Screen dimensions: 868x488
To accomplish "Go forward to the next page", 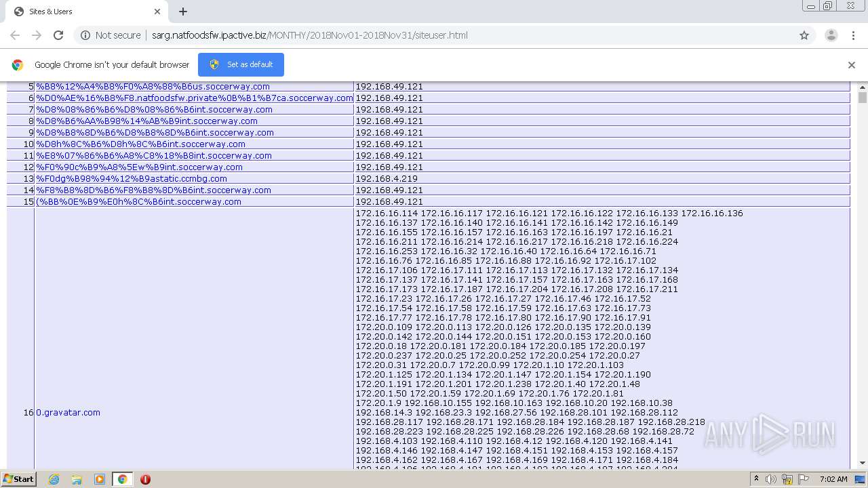I will (37, 35).
